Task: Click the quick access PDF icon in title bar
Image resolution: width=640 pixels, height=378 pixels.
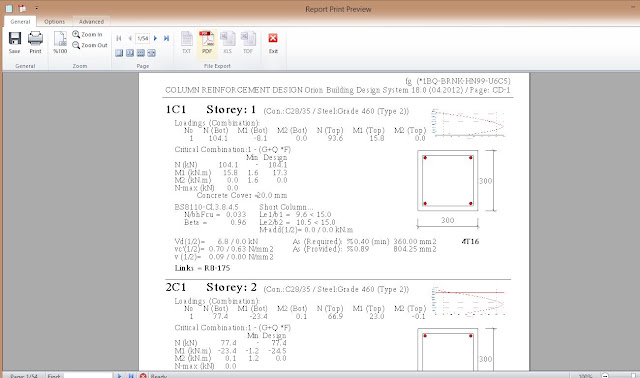Action: 22,8
